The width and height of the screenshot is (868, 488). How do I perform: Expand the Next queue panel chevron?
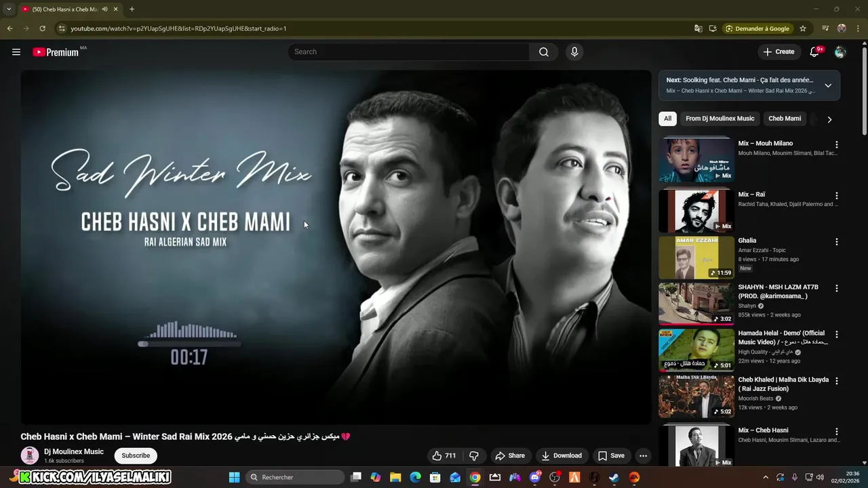(828, 85)
